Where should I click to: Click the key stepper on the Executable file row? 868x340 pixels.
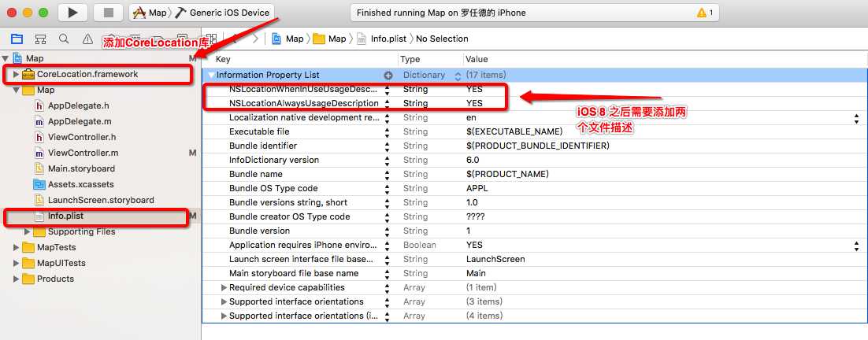click(x=388, y=131)
